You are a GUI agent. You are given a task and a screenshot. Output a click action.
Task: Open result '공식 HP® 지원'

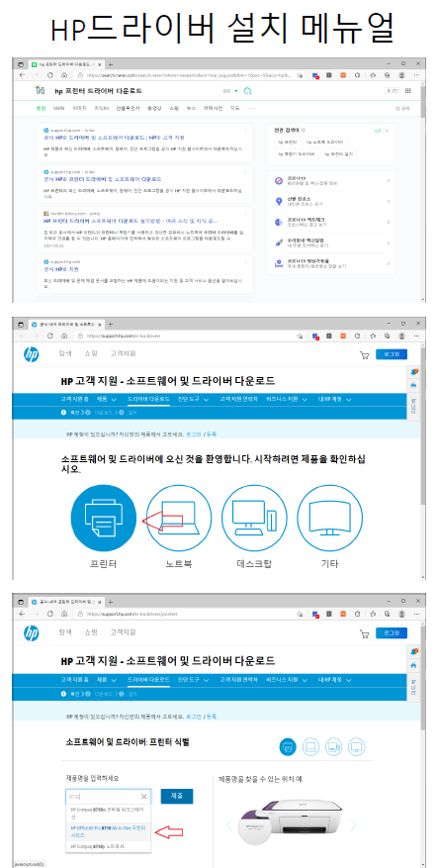(62, 268)
